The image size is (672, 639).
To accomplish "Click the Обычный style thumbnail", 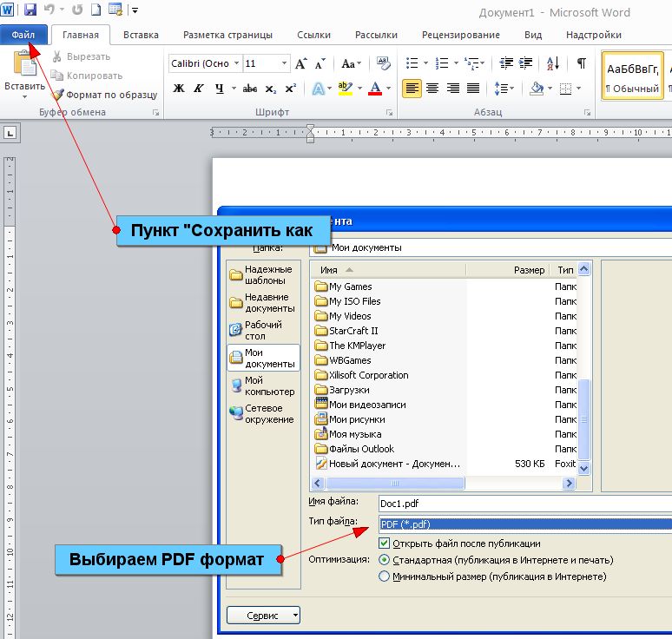I will pyautogui.click(x=633, y=76).
